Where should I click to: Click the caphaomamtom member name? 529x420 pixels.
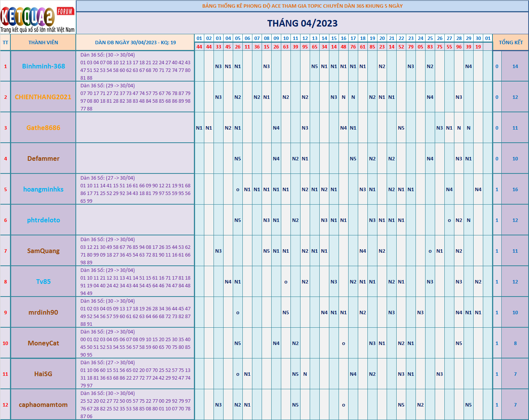tap(43, 405)
